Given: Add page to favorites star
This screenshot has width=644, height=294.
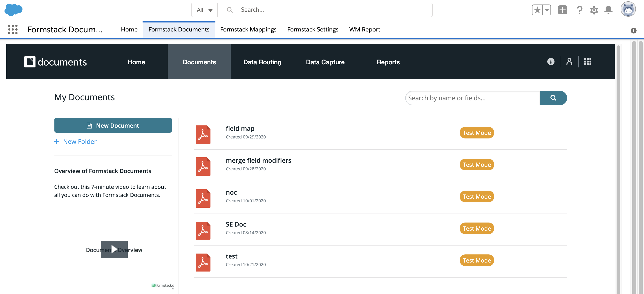Looking at the screenshot, I should pos(537,10).
